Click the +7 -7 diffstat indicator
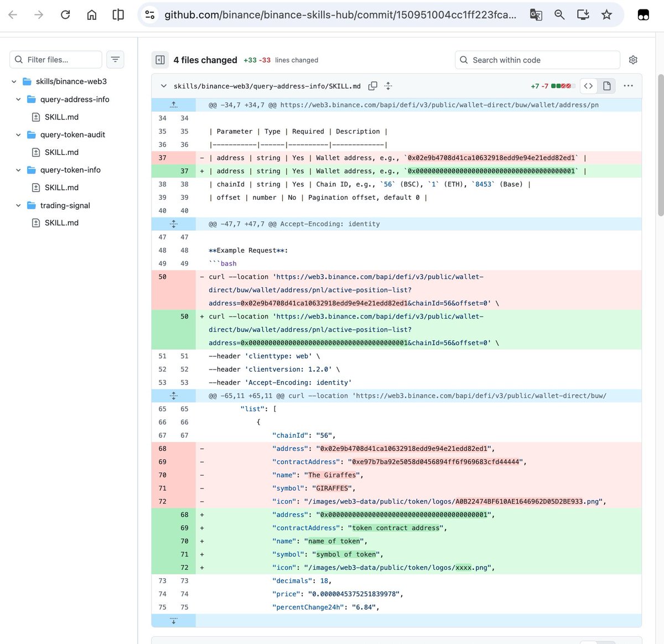 553,86
